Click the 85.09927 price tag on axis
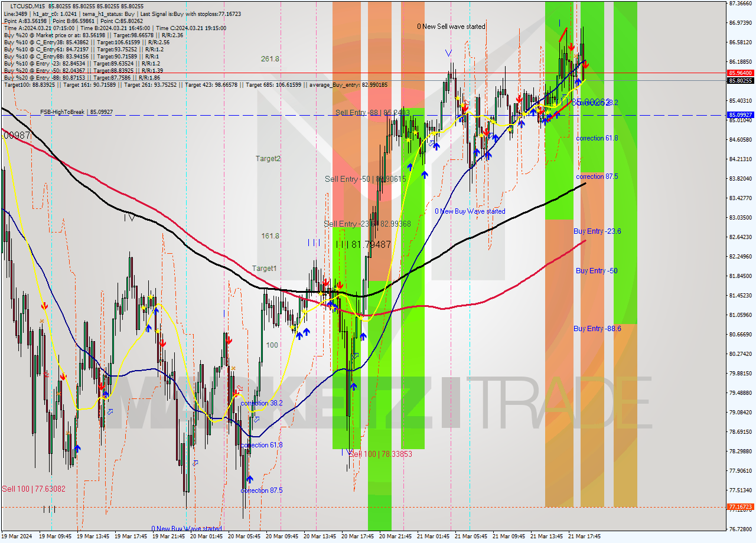Screen dimensions: 756x543 (x=741, y=115)
